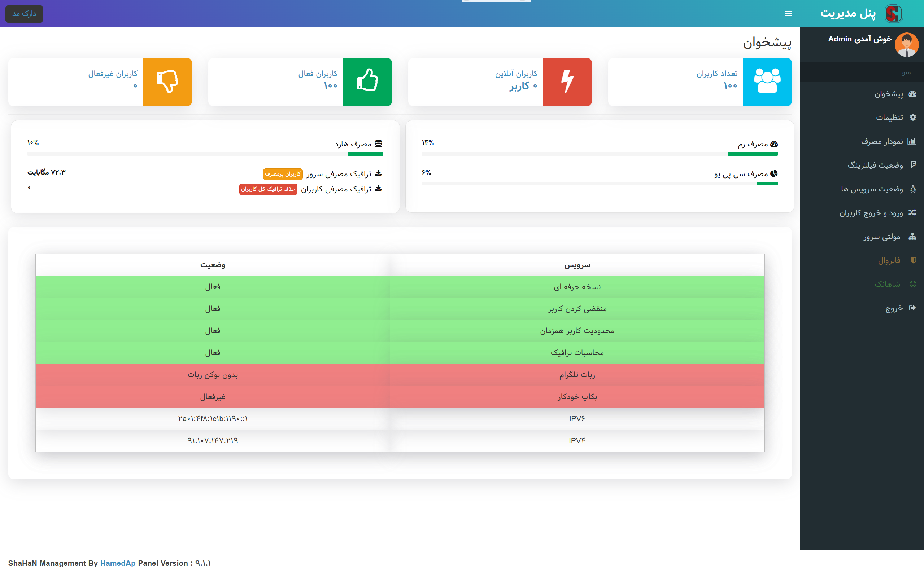Click the orange thumbs-down inactive users icon
This screenshot has height=577, width=924.
coord(167,82)
